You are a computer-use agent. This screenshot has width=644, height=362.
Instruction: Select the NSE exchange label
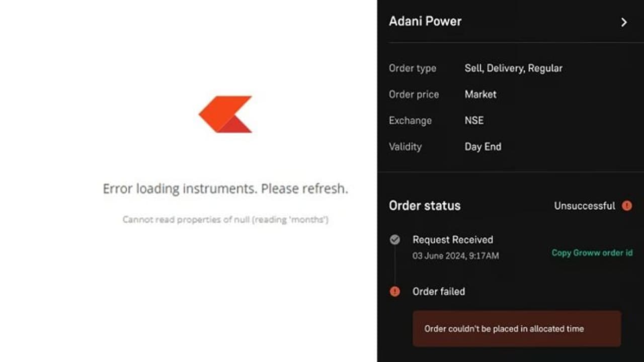click(473, 121)
